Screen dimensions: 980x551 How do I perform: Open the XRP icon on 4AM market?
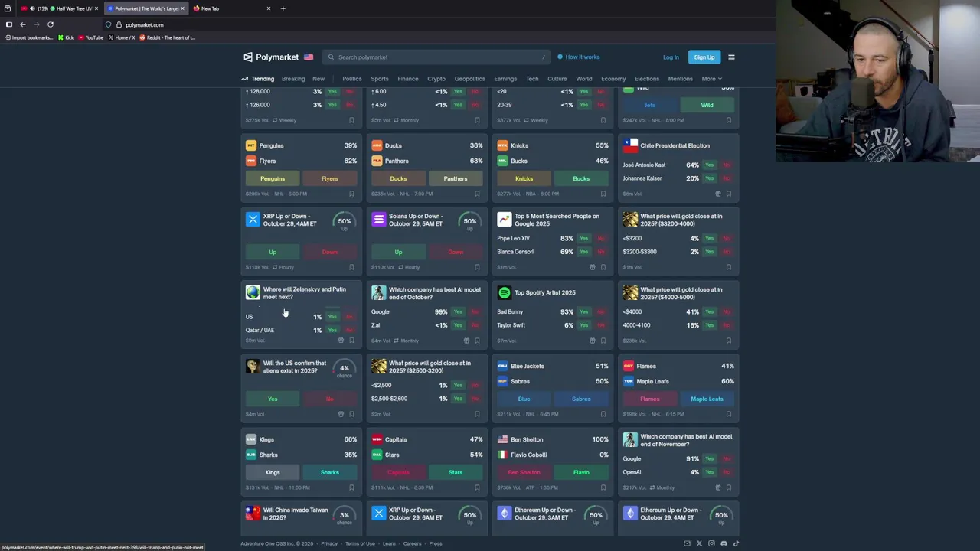pos(253,220)
